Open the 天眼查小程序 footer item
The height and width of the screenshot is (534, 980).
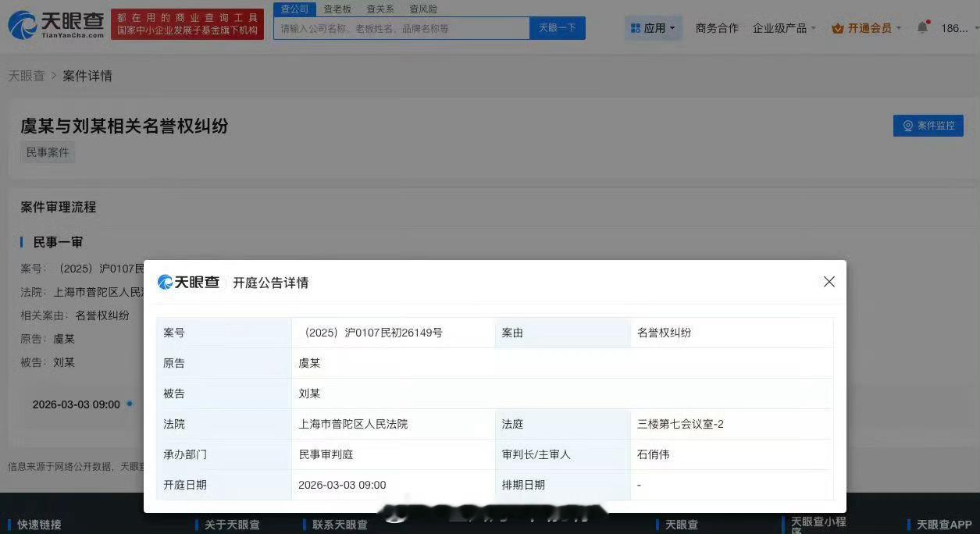click(817, 522)
